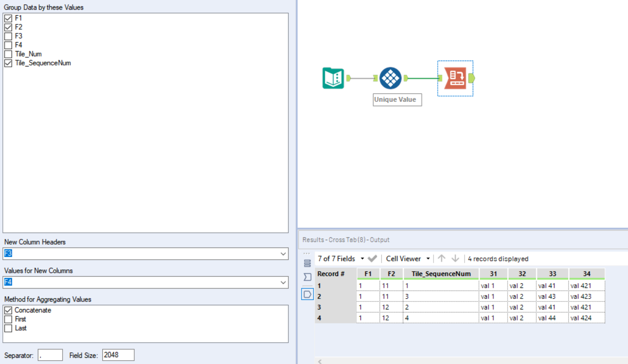Click the Cross Tab tool's output anchor

(x=471, y=78)
